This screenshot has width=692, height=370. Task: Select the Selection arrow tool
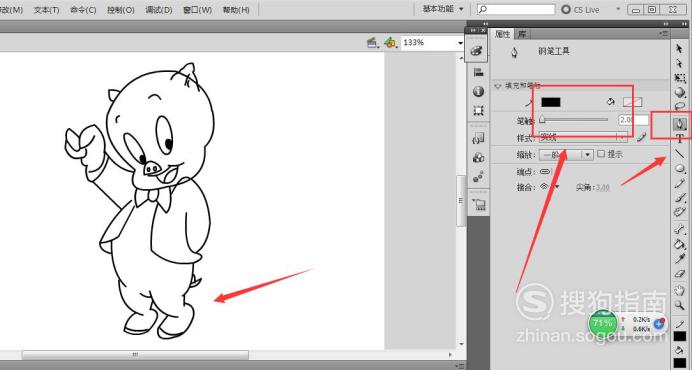point(680,49)
